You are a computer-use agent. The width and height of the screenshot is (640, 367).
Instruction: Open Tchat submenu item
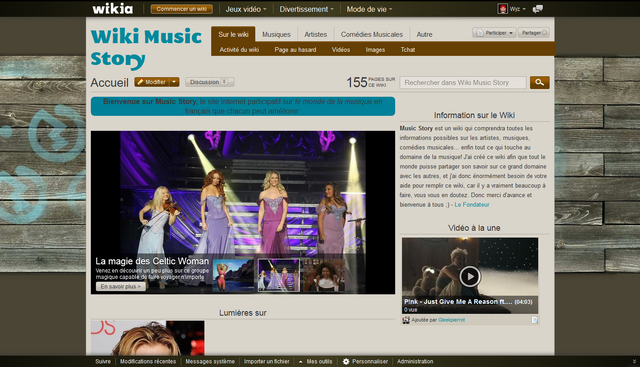408,49
